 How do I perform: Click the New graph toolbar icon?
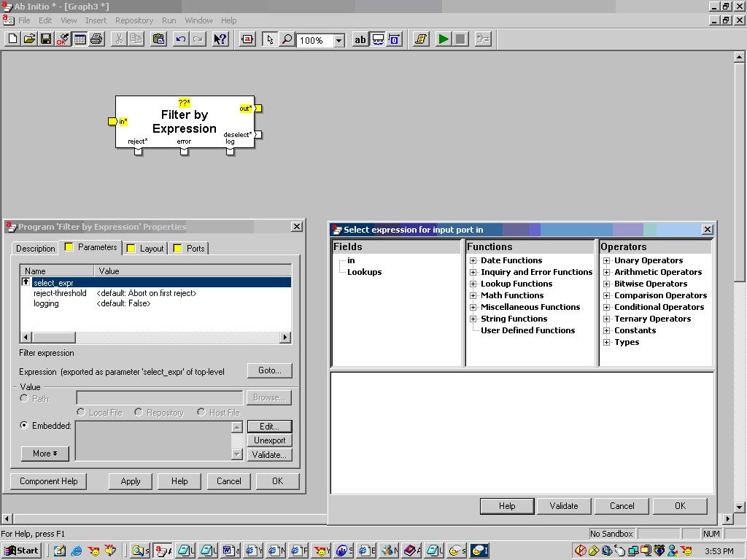click(13, 39)
